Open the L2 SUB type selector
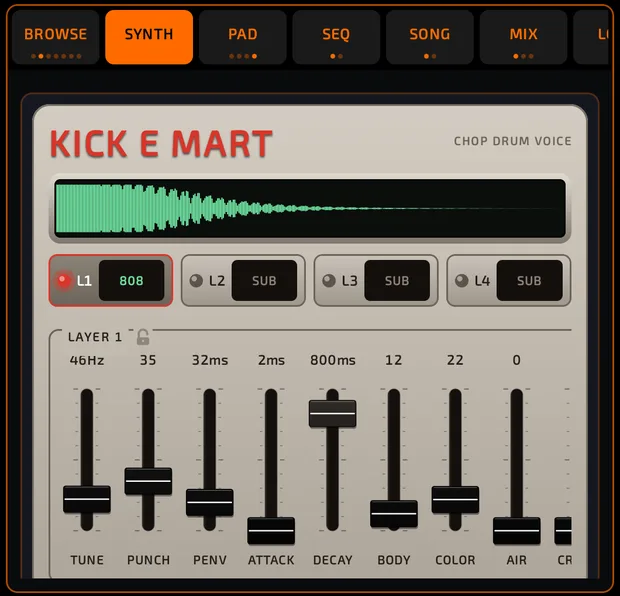620x596 pixels. (x=264, y=280)
